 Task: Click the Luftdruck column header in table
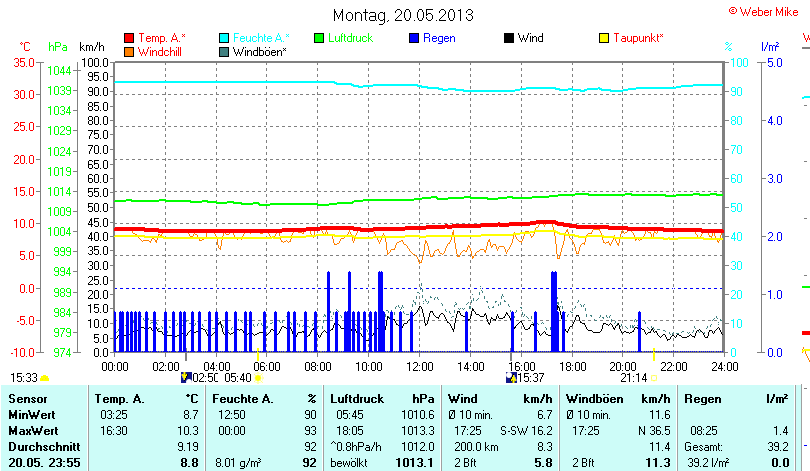pyautogui.click(x=354, y=399)
